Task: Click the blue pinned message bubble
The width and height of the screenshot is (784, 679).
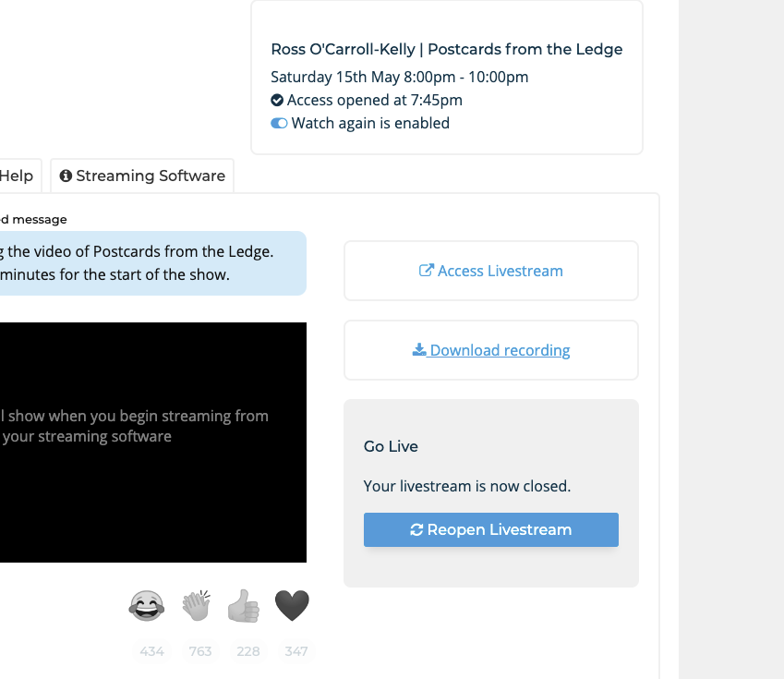Action: [x=153, y=263]
